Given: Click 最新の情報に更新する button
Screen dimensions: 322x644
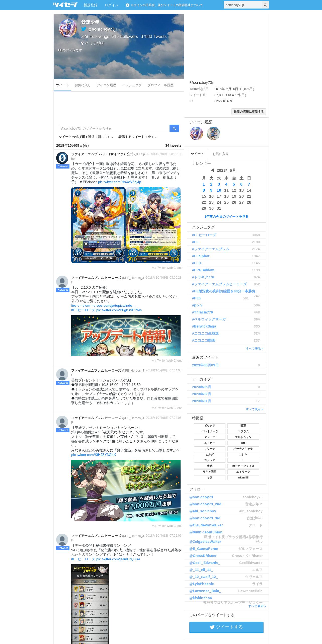Looking at the screenshot, I should pos(249,112).
